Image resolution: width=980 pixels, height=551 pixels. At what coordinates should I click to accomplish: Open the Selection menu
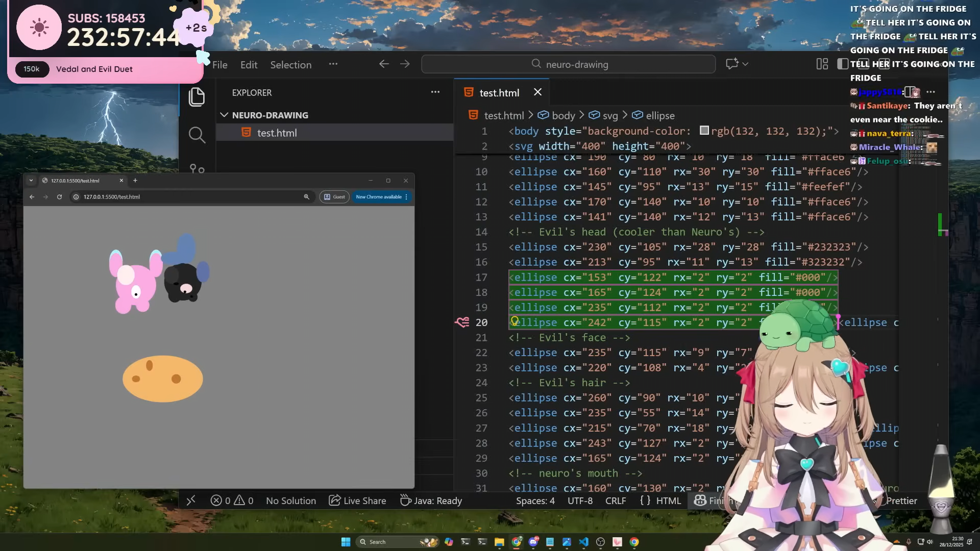tap(290, 65)
